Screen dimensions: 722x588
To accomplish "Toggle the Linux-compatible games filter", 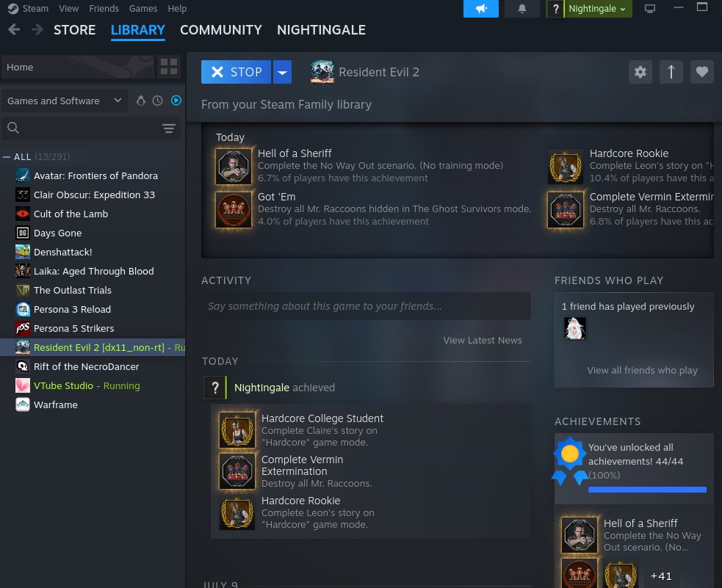I will click(x=141, y=101).
